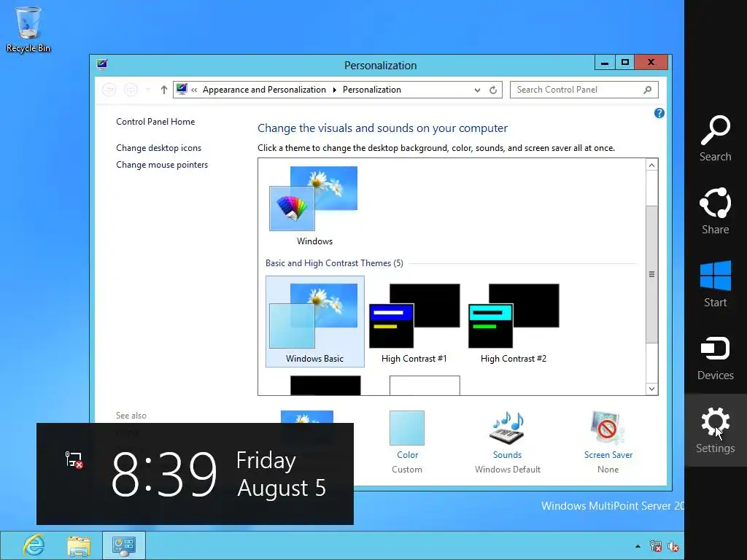Show hidden tray icons arrow
The image size is (747, 560).
(x=638, y=546)
